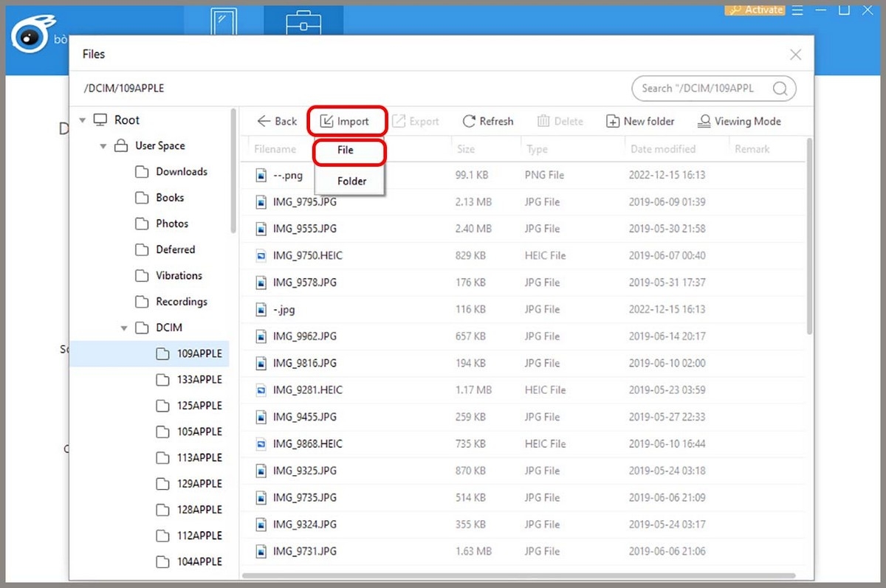Click the file list vertical scrollbar
The height and width of the screenshot is (588, 886).
pyautogui.click(x=809, y=236)
